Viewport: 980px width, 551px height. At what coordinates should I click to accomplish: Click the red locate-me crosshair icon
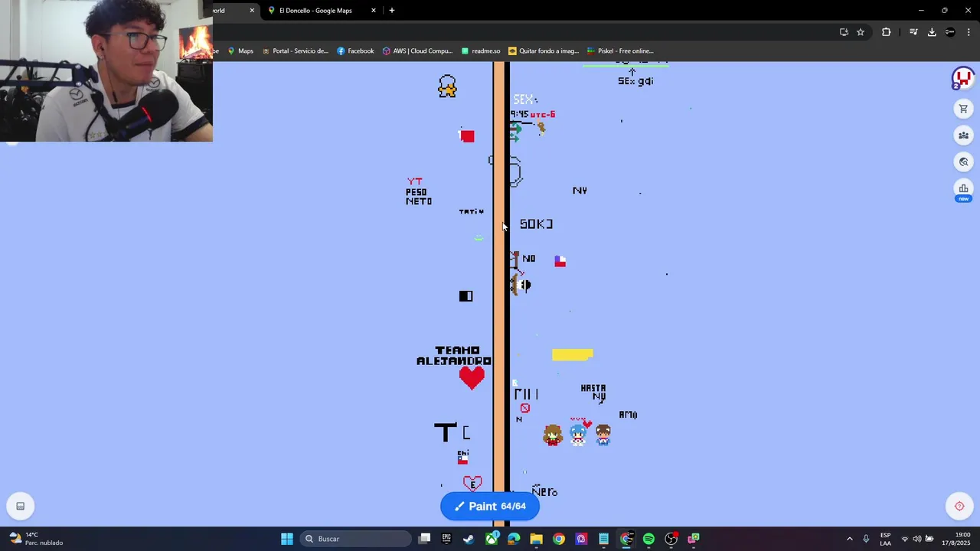point(959,506)
